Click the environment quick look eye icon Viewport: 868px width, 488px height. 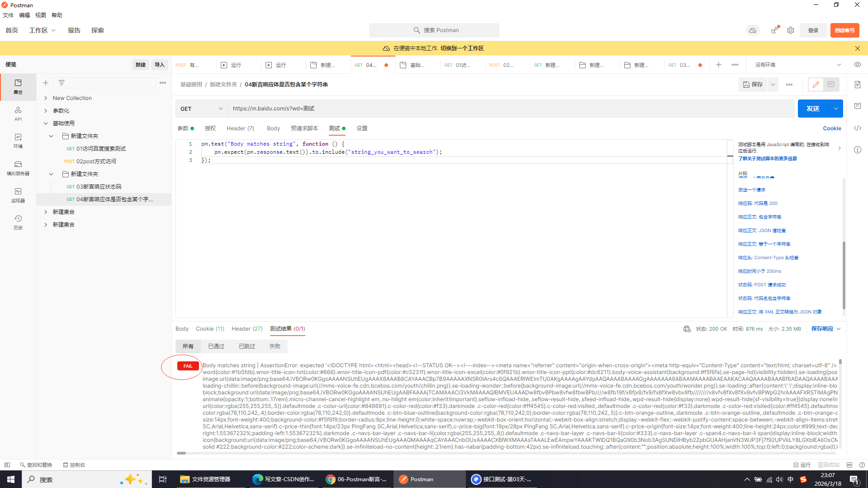[x=858, y=65]
